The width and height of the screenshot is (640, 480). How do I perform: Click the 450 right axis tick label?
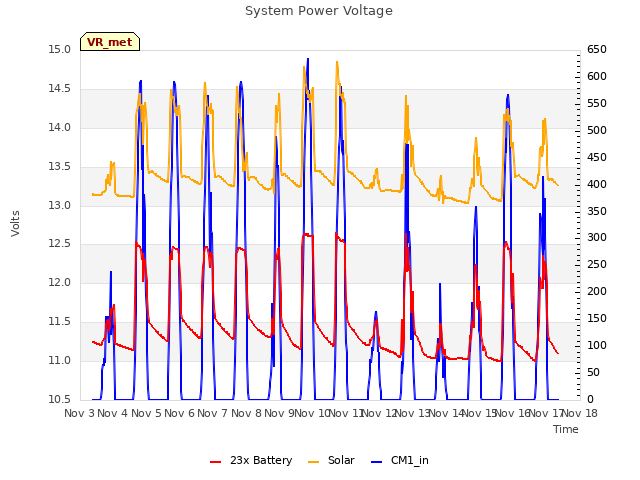[x=597, y=158]
